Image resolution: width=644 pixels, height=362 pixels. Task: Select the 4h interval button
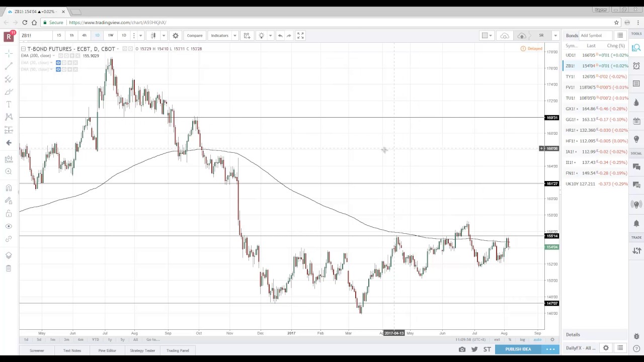click(84, 36)
